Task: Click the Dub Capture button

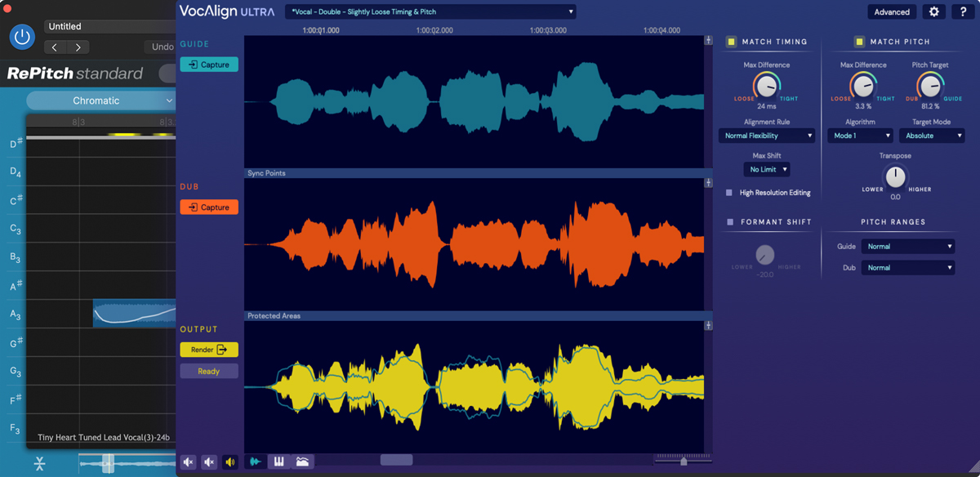Action: (208, 207)
